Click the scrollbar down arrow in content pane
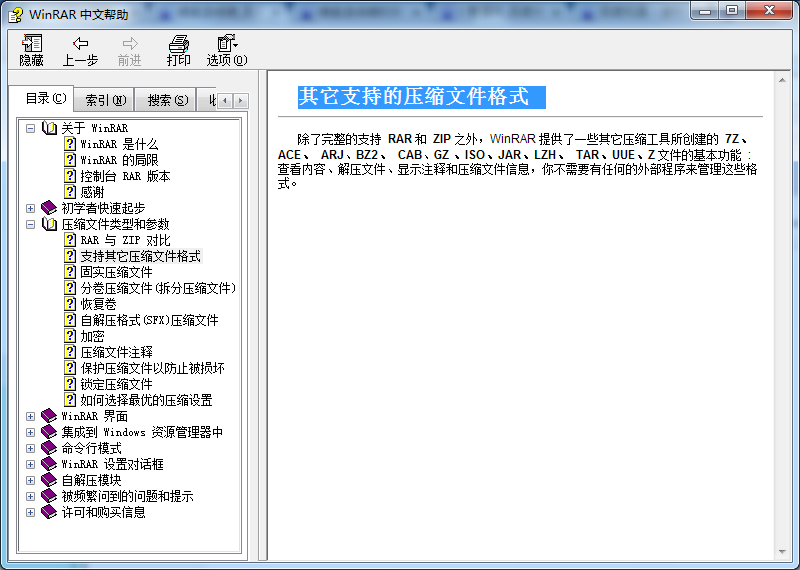This screenshot has height=570, width=800. [x=782, y=552]
